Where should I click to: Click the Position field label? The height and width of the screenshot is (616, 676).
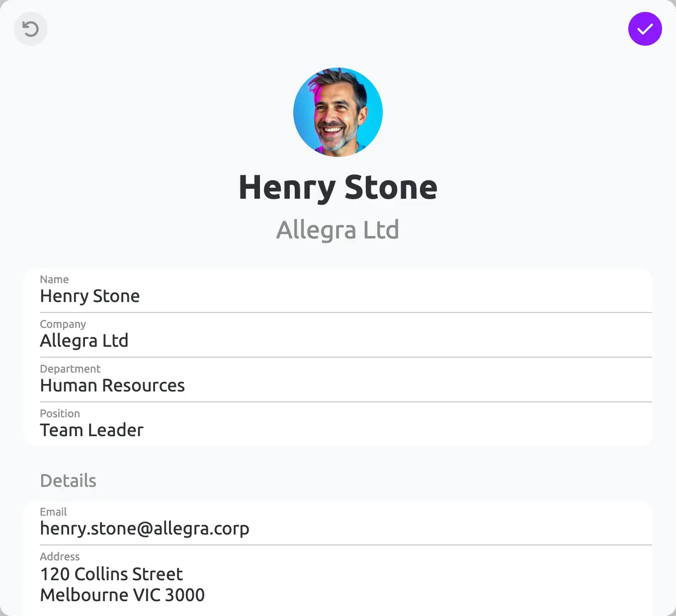coord(60,413)
